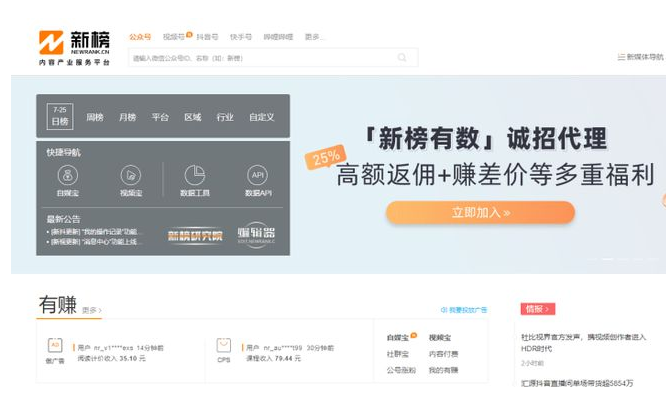Select the 快手号 tab
Image resolution: width=666 pixels, height=401 pixels.
click(241, 37)
